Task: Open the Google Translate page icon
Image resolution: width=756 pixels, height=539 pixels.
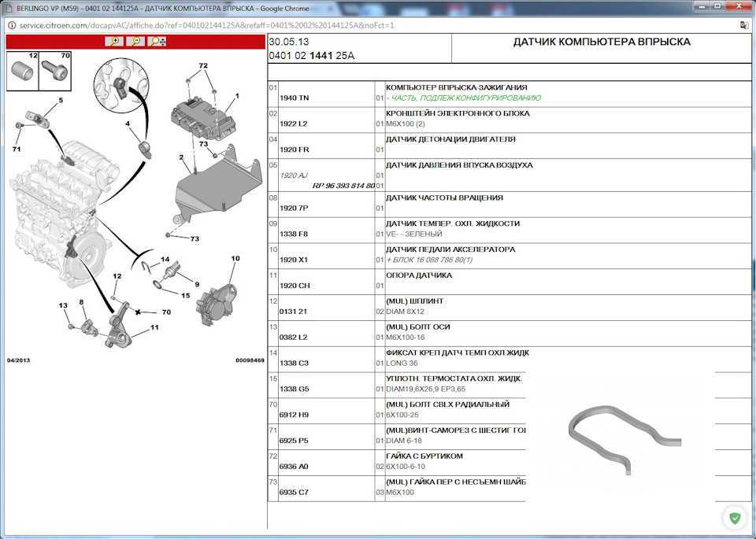Action: [x=744, y=25]
